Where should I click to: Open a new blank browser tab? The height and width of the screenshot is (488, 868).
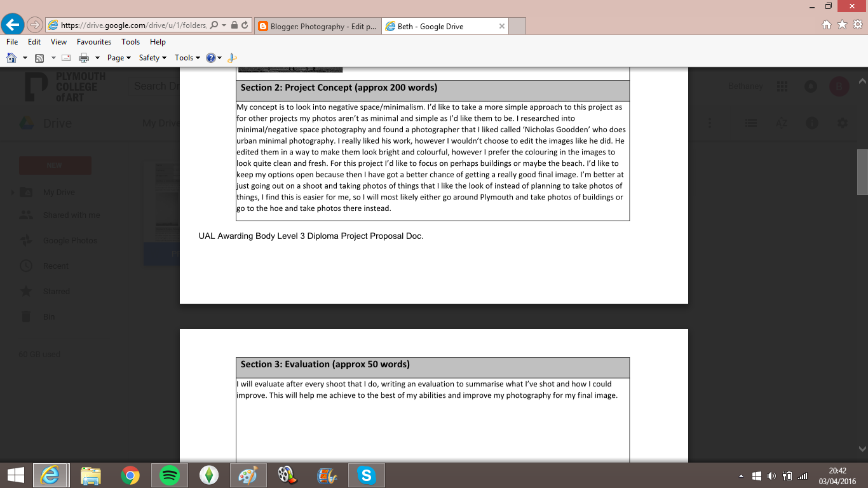tap(517, 26)
